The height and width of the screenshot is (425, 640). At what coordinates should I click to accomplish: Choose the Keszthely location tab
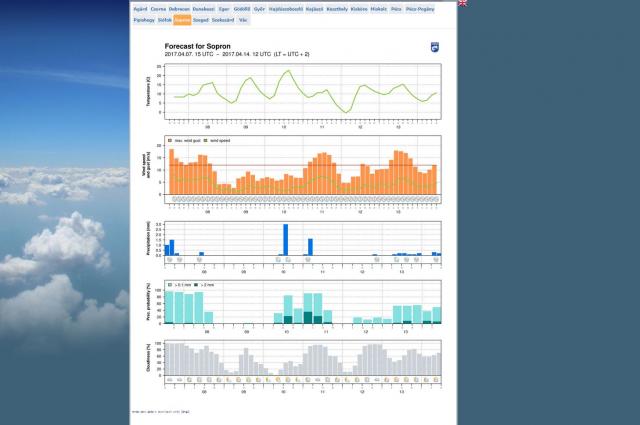click(337, 9)
